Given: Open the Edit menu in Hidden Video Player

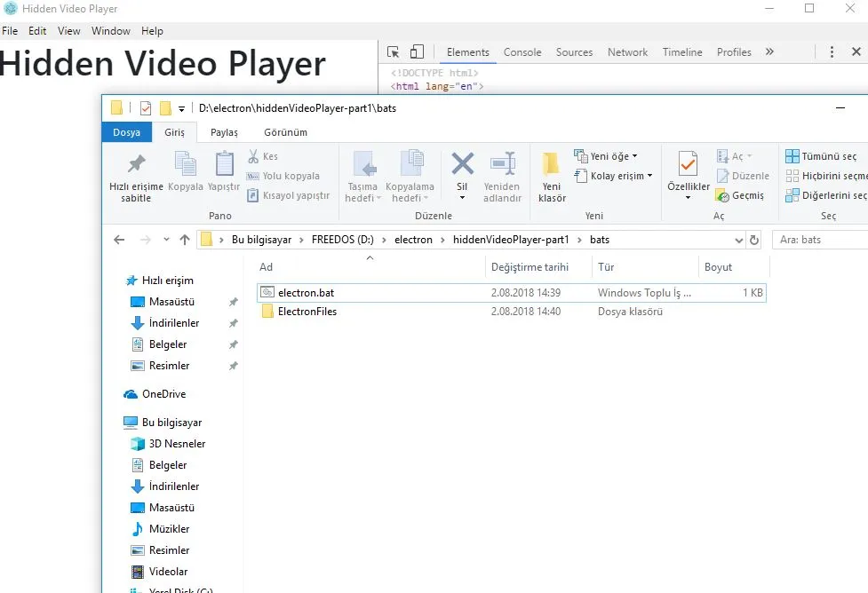Looking at the screenshot, I should (37, 31).
